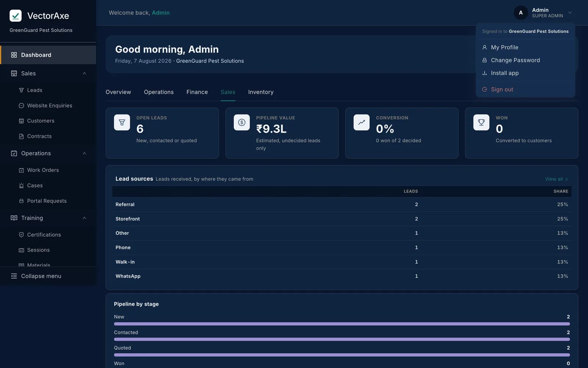Collapse the Operations section chevron

click(85, 153)
